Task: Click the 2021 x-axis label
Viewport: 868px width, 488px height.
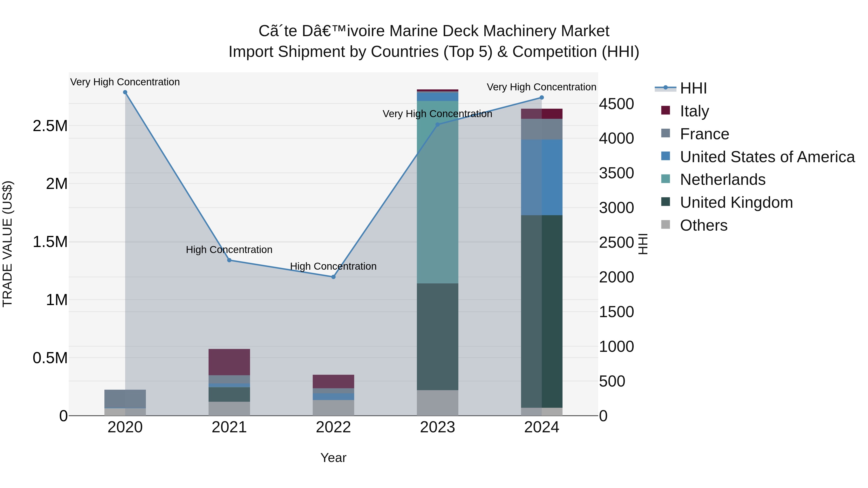Action: pos(229,427)
